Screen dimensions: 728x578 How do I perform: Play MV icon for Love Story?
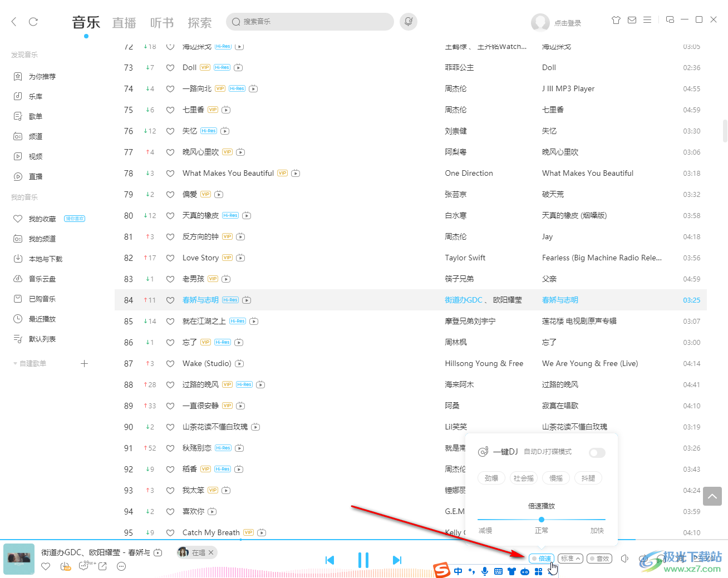pyautogui.click(x=240, y=258)
